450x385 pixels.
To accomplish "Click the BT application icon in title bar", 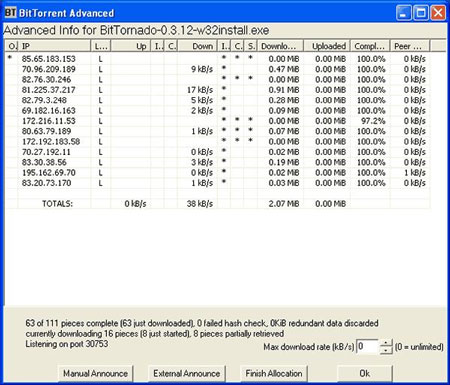I will (10, 13).
